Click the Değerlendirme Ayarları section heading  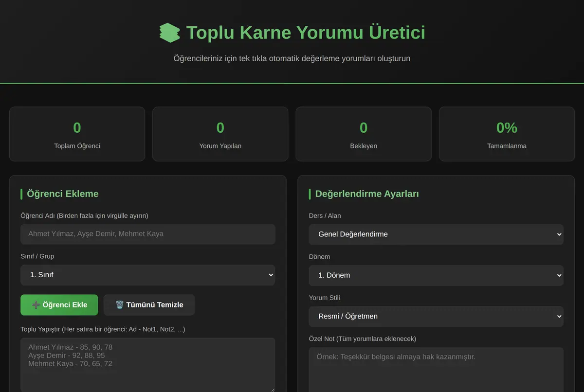pos(367,194)
